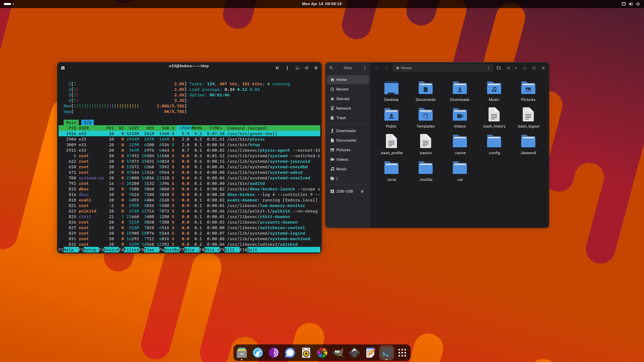Select the Templates folder icon

[x=425, y=115]
